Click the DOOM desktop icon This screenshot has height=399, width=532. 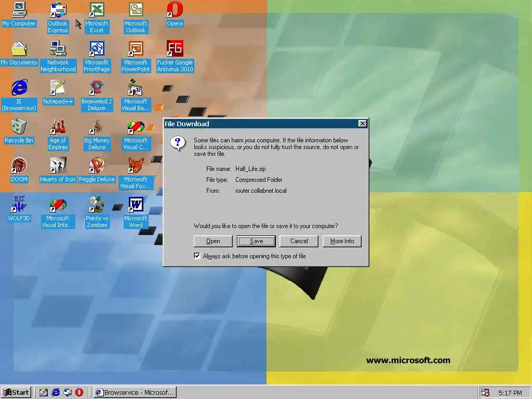coord(19,170)
